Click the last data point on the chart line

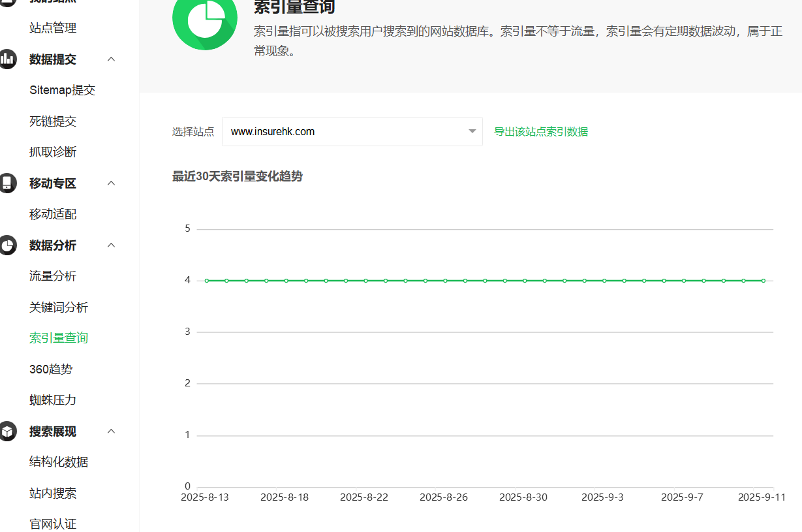tap(763, 281)
